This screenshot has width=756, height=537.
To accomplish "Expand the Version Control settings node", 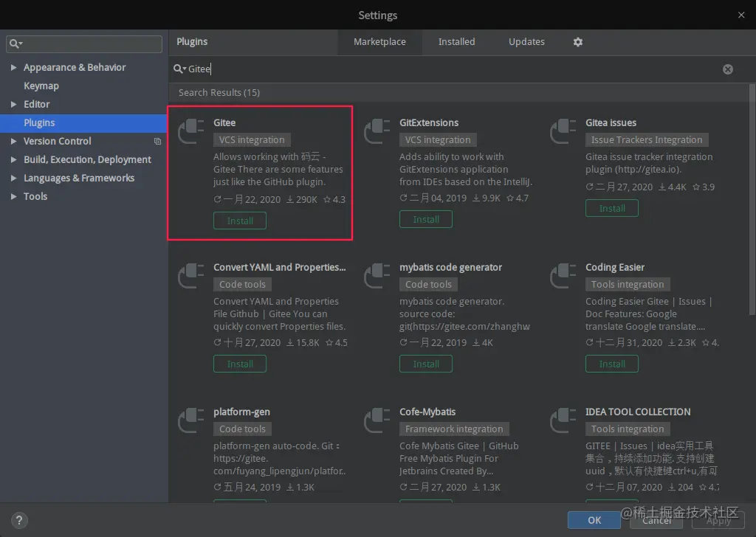I will [13, 141].
